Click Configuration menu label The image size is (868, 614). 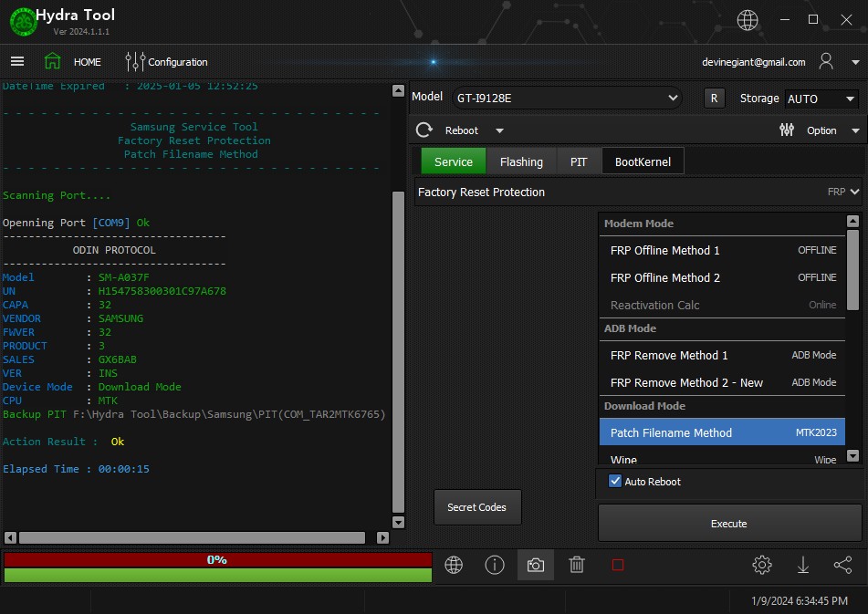pos(178,62)
